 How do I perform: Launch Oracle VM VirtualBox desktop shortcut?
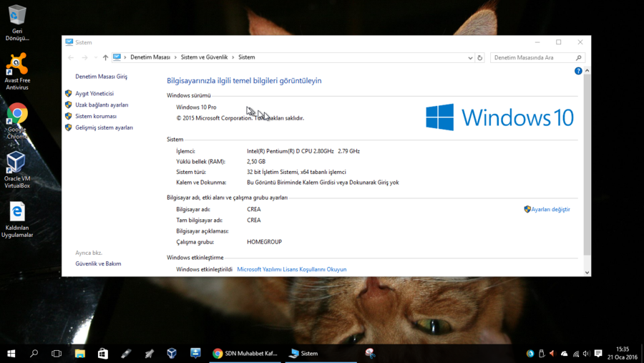pos(17,170)
